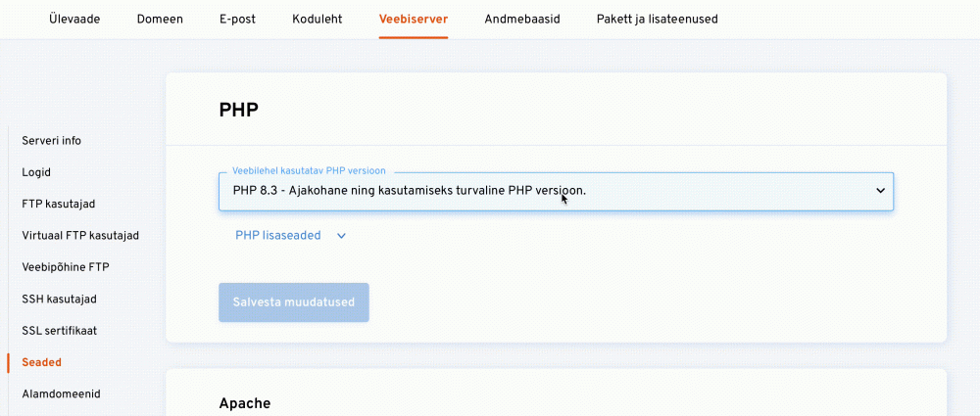Expand PHP lisaseaded section

click(x=278, y=236)
